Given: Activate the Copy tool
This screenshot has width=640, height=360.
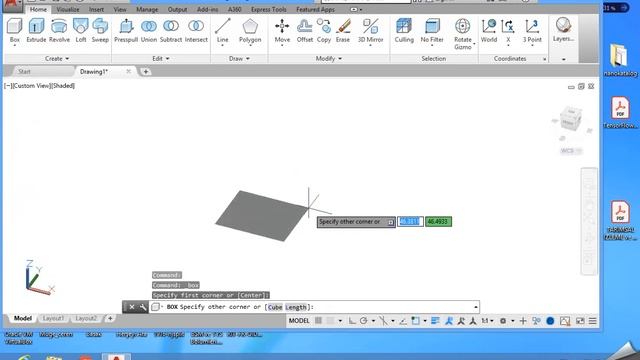Looking at the screenshot, I should coord(324,31).
